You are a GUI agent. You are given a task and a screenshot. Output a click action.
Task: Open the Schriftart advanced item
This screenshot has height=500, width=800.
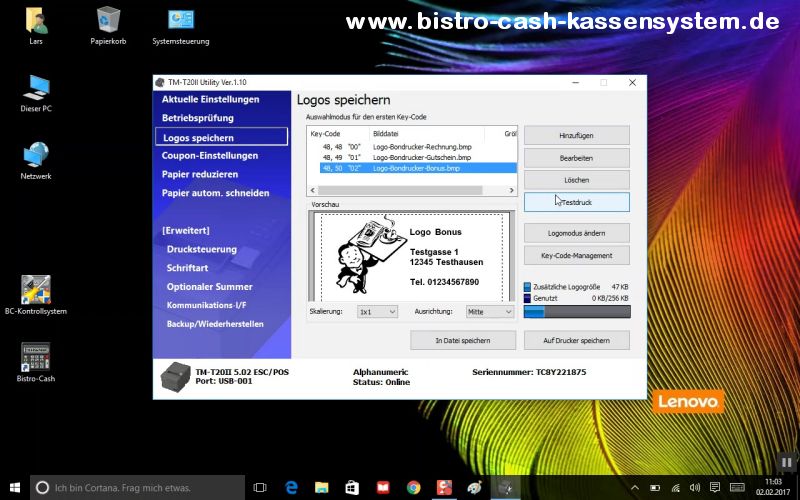tap(187, 268)
